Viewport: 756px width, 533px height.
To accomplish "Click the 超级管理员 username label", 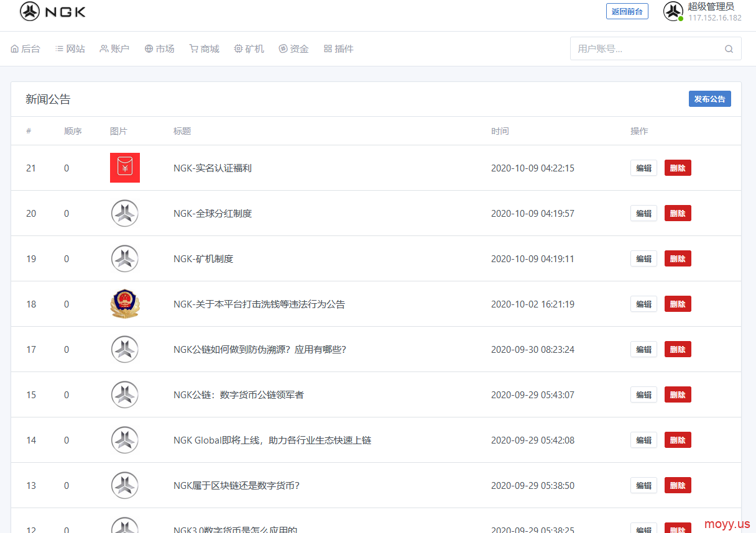I will [x=711, y=6].
